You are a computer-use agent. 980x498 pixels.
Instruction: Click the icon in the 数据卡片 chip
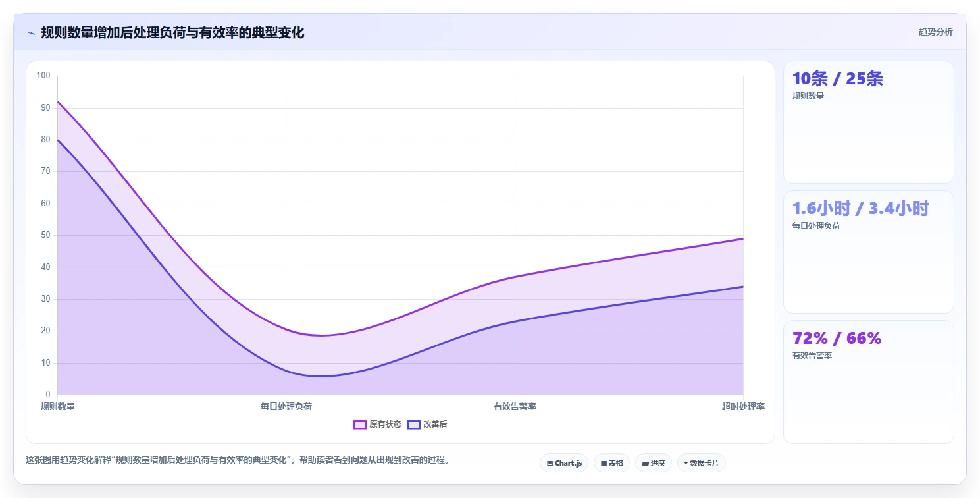(x=686, y=463)
